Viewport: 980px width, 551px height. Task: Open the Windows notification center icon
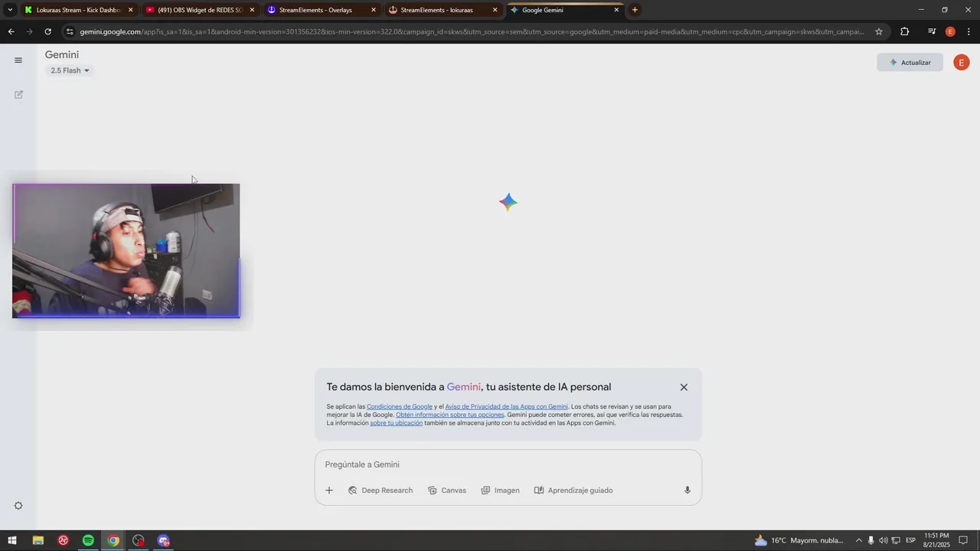point(964,540)
